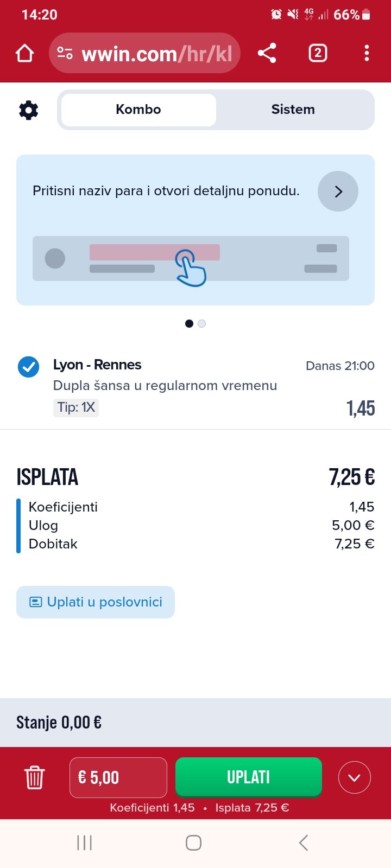Open bet slip settings gear
Screen dimensions: 391x868
(x=28, y=110)
